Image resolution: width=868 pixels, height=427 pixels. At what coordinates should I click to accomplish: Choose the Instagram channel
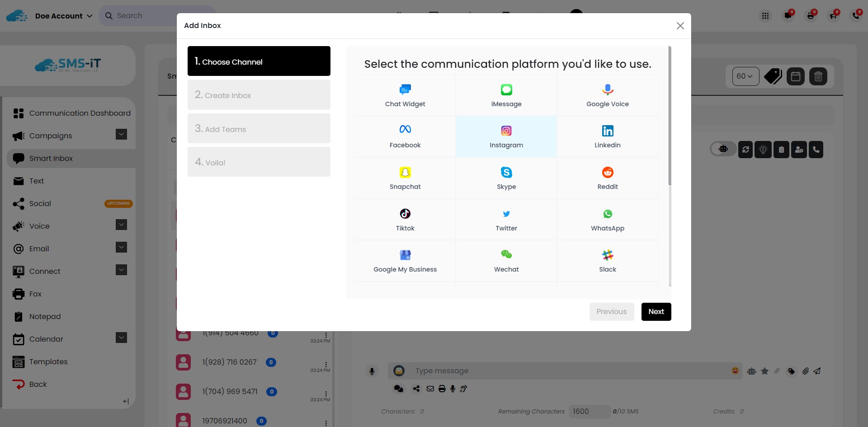506,136
